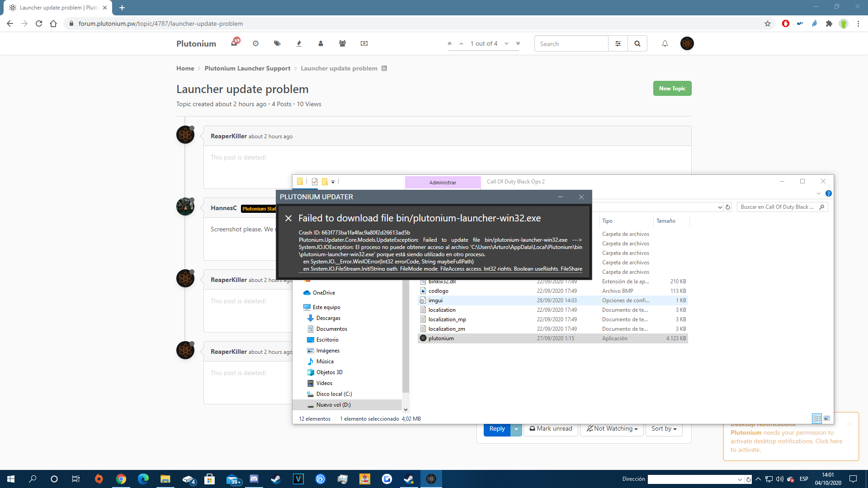Screen dimensions: 868x488
Task: Open Not Watching dropdown
Action: 612,428
